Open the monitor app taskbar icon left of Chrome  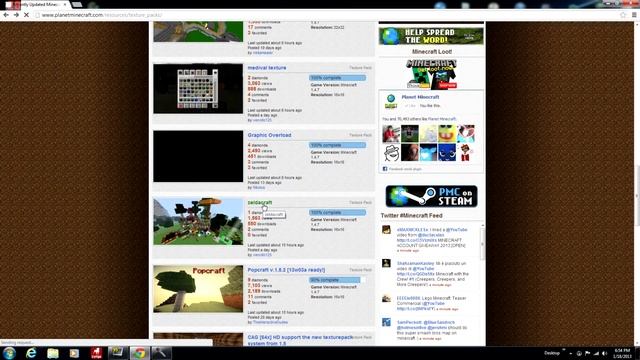(x=118, y=353)
